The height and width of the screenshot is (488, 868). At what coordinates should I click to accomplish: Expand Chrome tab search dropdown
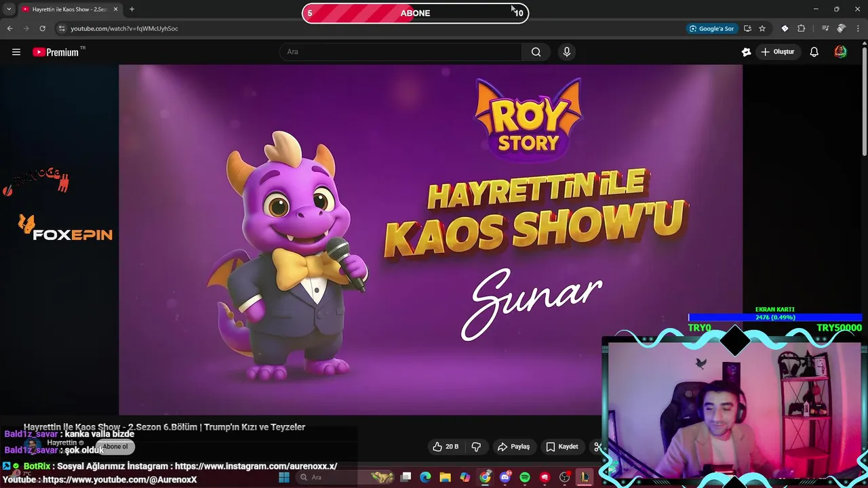tap(9, 9)
